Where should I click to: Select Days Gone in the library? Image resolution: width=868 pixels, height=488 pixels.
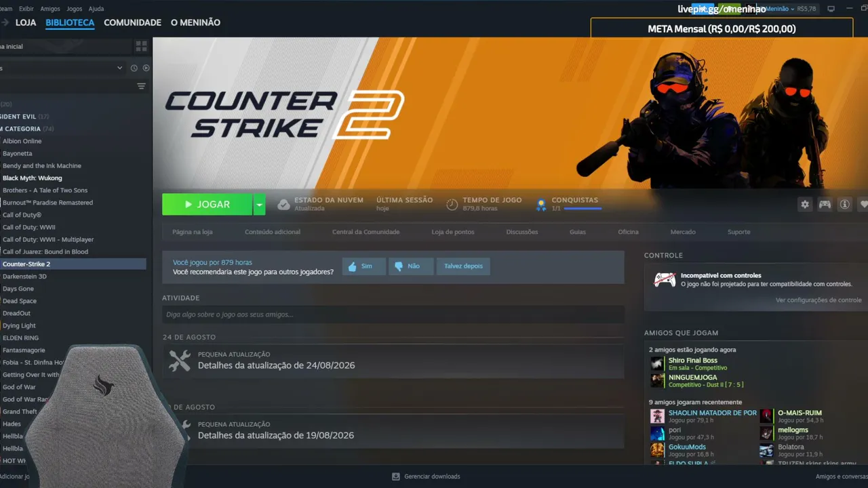point(18,289)
